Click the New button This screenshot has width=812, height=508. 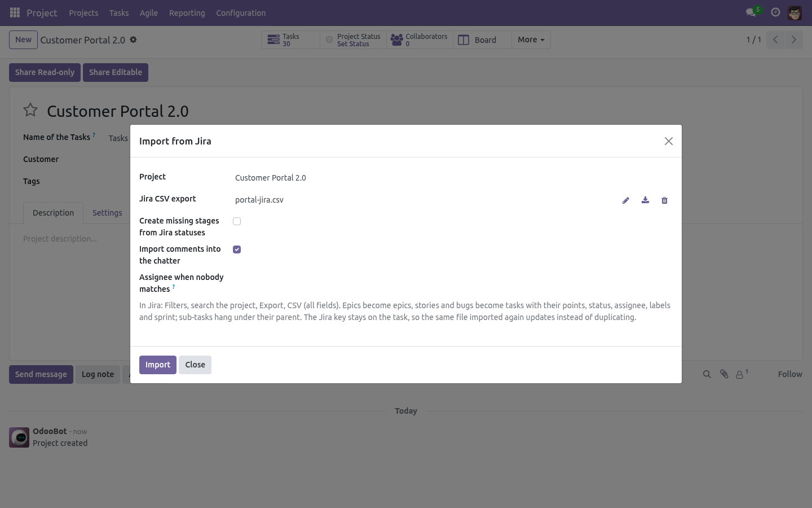point(23,40)
